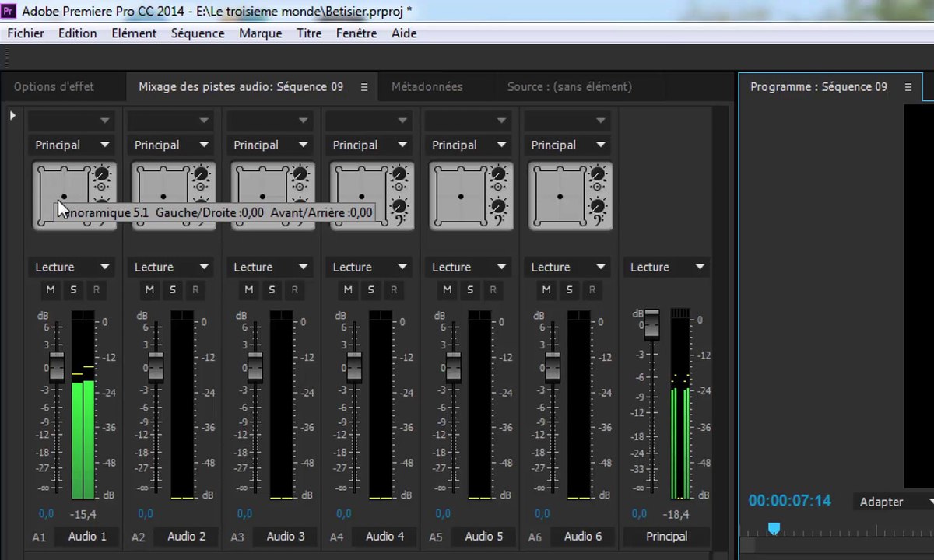Click the -18,4 peak level reading on Principal
The width and height of the screenshot is (934, 560).
(x=676, y=514)
